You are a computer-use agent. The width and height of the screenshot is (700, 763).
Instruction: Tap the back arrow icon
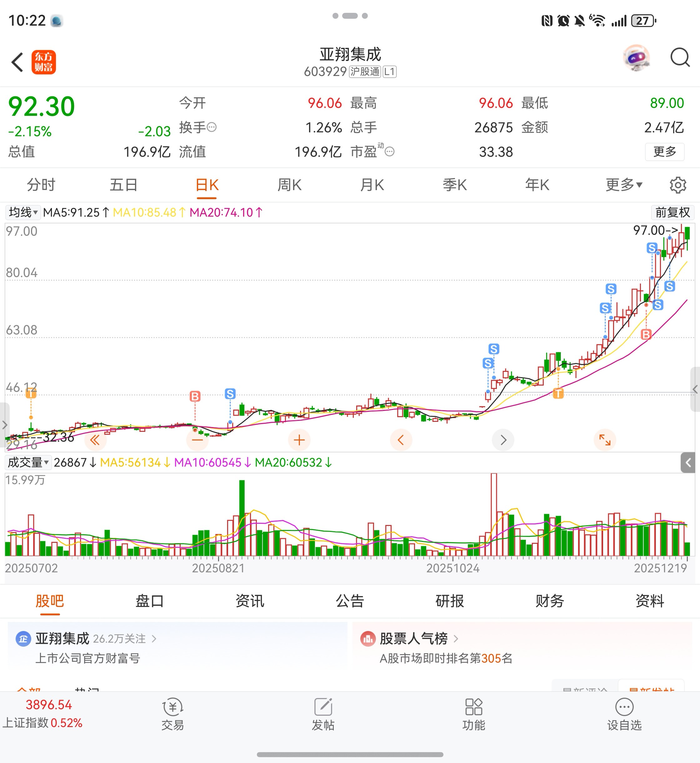(x=17, y=62)
